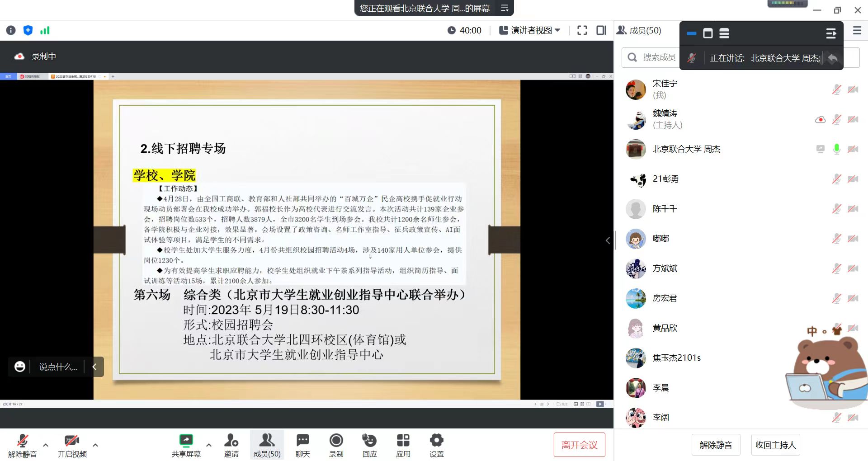Enter full screen mode
This screenshot has width=868, height=461.
(x=582, y=30)
